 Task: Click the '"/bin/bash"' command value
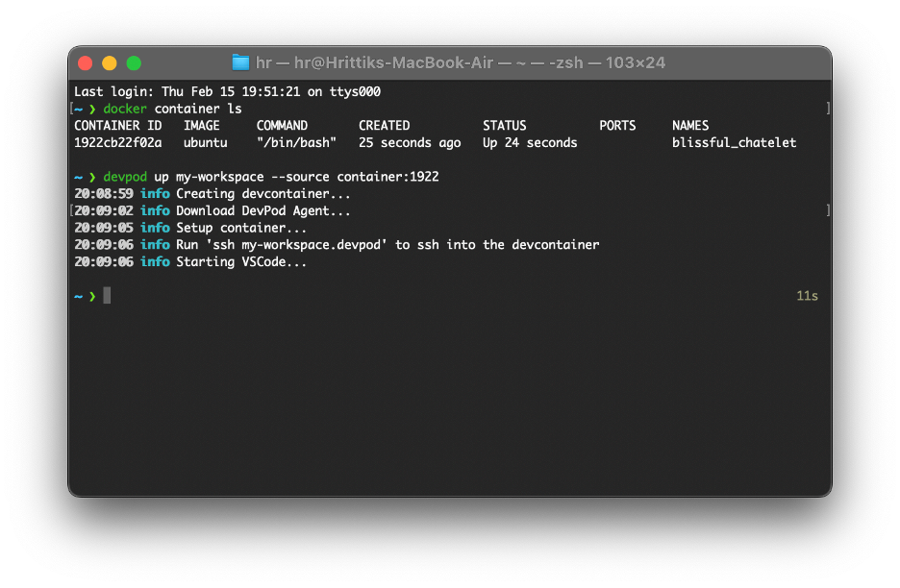point(296,143)
